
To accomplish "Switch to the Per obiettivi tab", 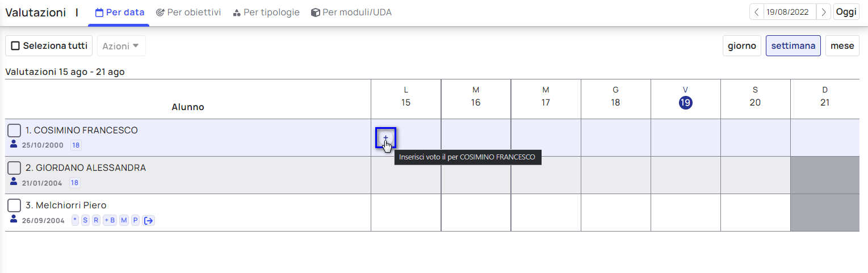I will click(188, 12).
